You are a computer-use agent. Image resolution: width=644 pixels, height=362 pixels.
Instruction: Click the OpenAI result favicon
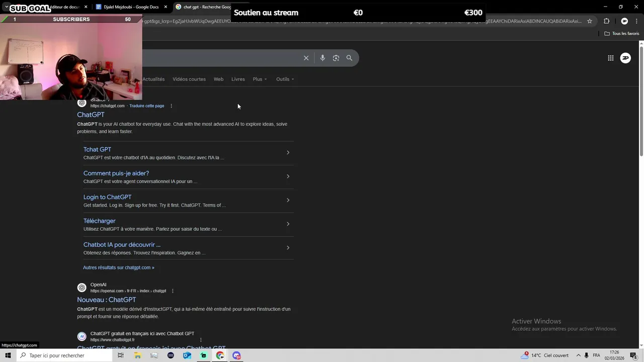(x=82, y=288)
